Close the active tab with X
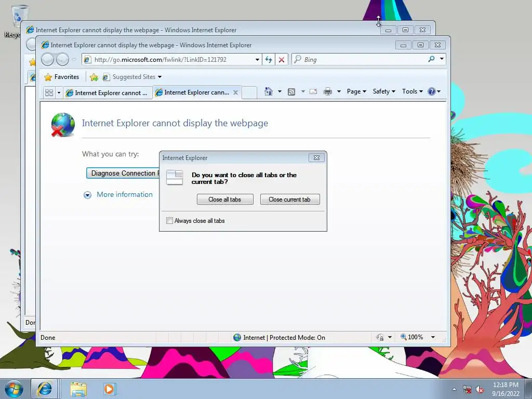532x399 pixels. [x=235, y=92]
